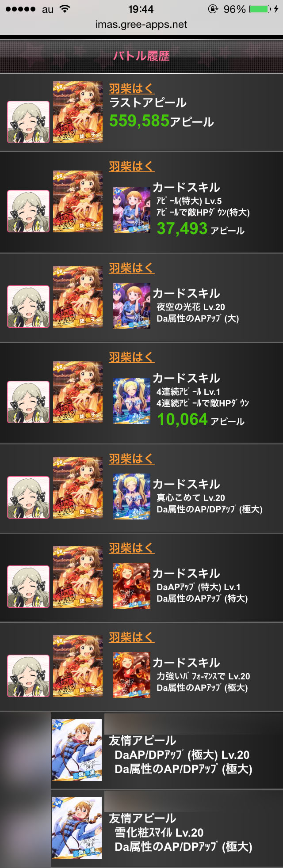Image resolution: width=283 pixels, height=868 pixels.
Task: Tap skill card icon beside 力強いパフォーマンスで Lv.20
Action: 132,675
